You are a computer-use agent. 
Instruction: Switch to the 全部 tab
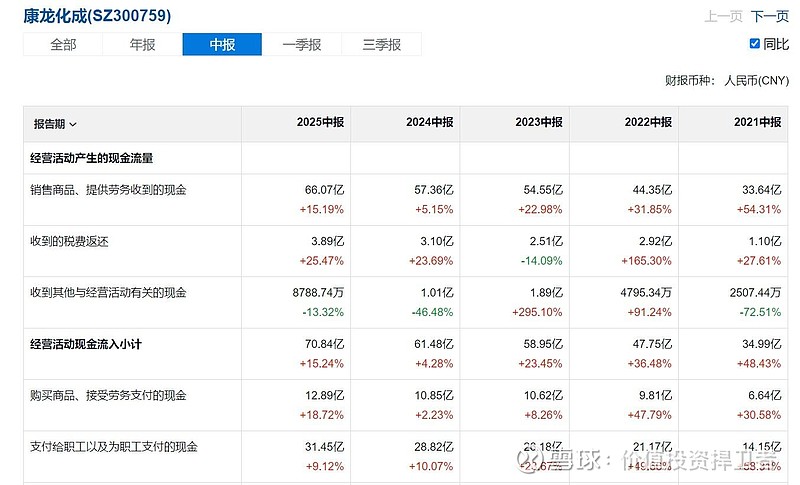[63, 44]
